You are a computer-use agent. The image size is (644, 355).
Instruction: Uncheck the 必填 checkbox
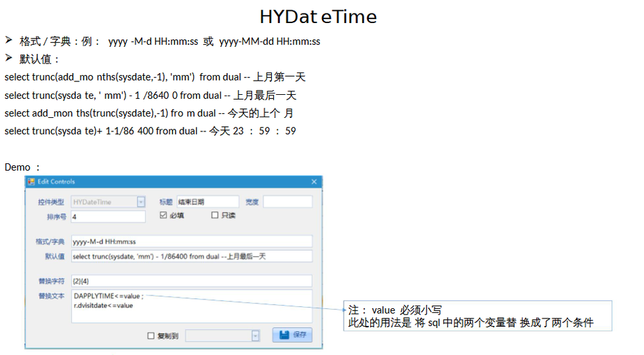point(163,215)
